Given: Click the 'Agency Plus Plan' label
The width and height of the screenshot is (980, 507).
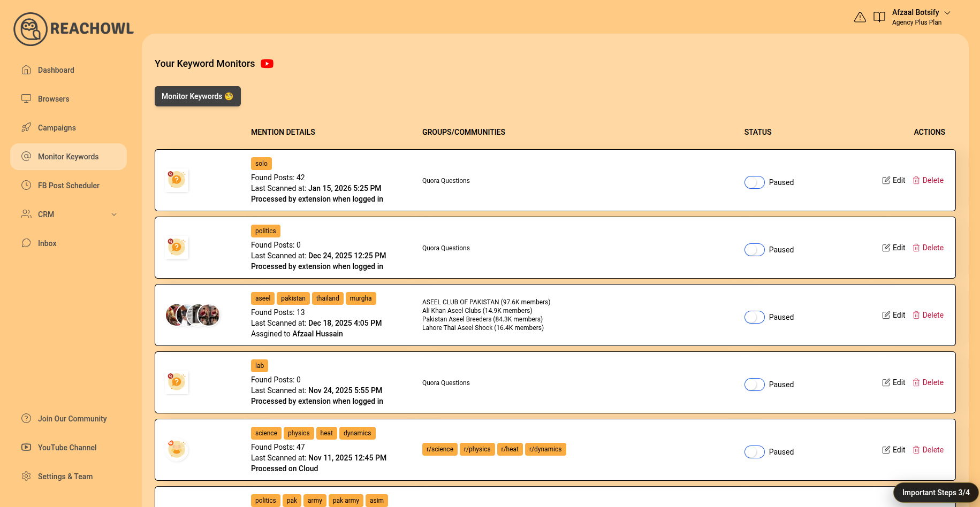Looking at the screenshot, I should [917, 22].
